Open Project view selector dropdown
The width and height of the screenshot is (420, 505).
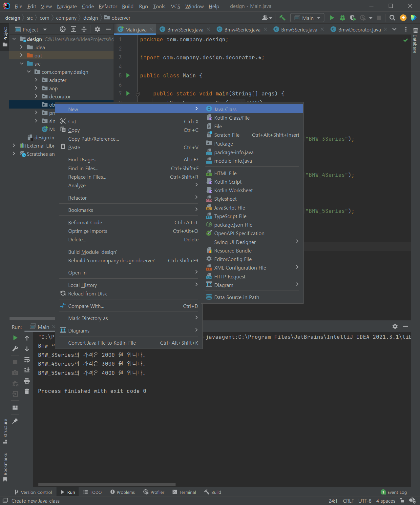[31, 30]
